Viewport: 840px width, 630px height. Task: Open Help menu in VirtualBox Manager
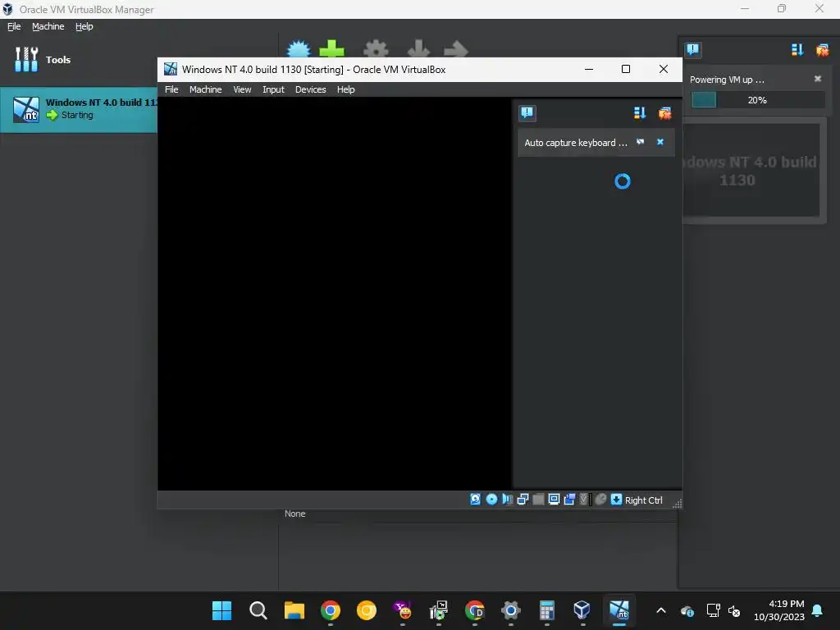(84, 26)
